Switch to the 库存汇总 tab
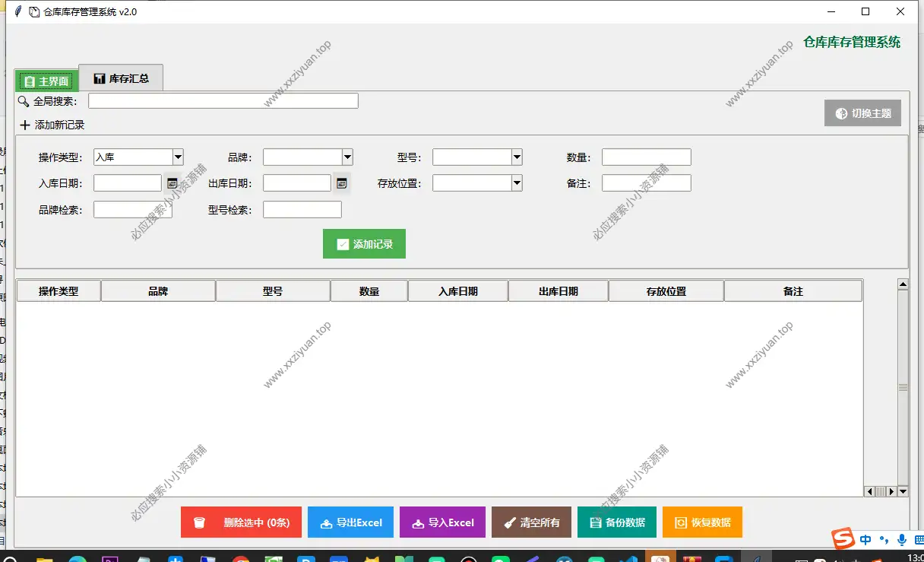 click(122, 77)
